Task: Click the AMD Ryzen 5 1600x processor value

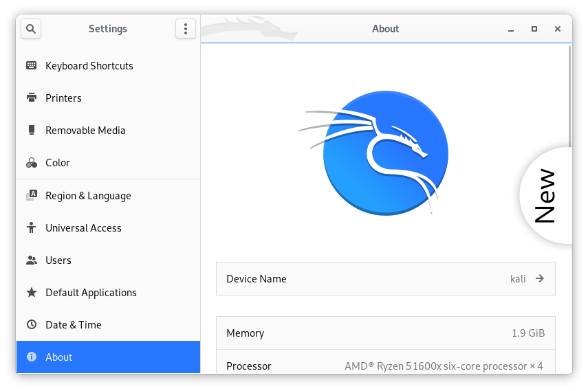Action: pyautogui.click(x=444, y=366)
